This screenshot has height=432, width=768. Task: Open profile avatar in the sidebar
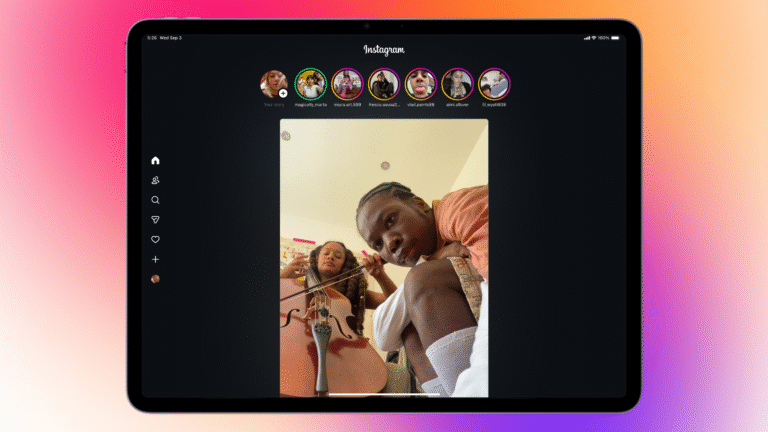[x=155, y=279]
